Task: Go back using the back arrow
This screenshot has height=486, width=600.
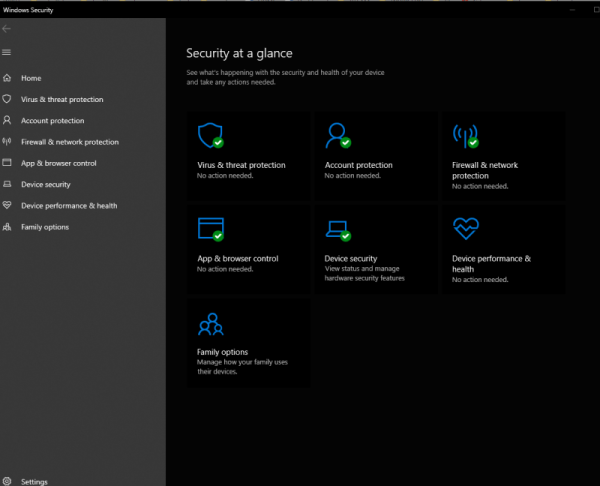Action: coord(7,29)
